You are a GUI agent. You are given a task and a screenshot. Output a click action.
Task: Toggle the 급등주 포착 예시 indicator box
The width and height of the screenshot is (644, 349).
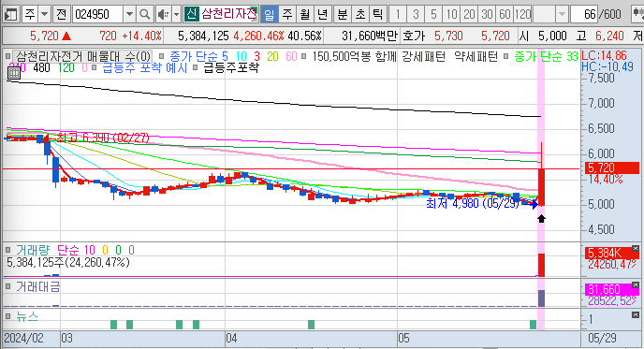[94, 67]
